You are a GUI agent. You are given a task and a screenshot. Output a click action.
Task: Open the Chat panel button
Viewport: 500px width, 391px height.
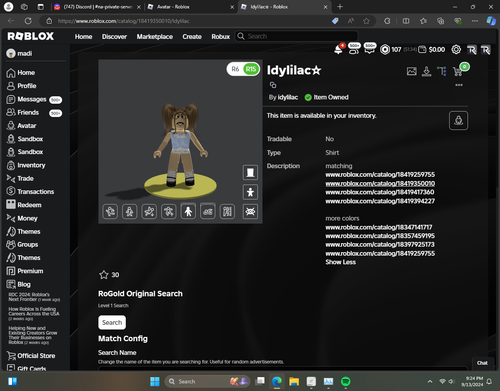click(x=482, y=363)
